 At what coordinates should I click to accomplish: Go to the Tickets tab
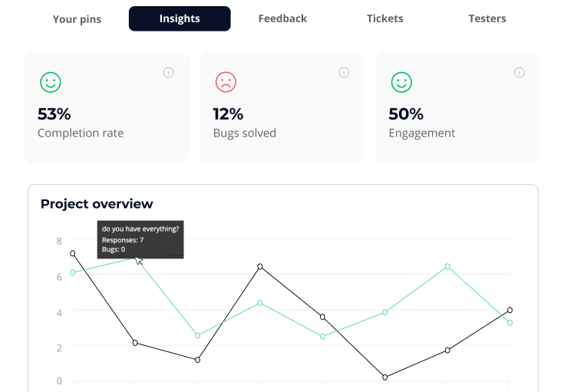[x=384, y=18]
